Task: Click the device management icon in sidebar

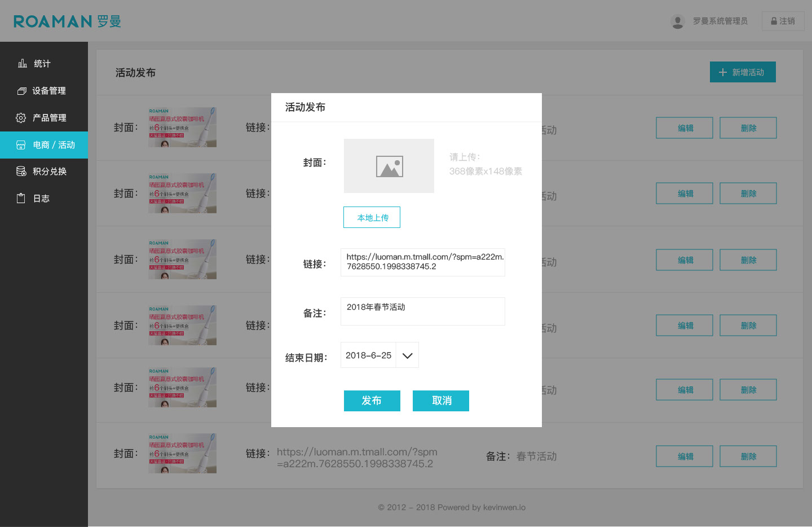Action: tap(22, 91)
